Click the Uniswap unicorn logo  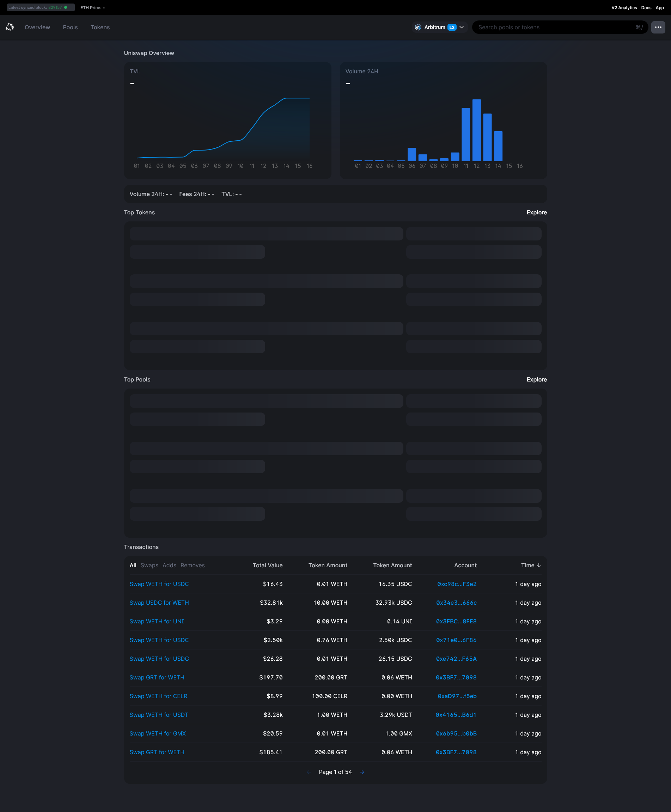pos(9,27)
